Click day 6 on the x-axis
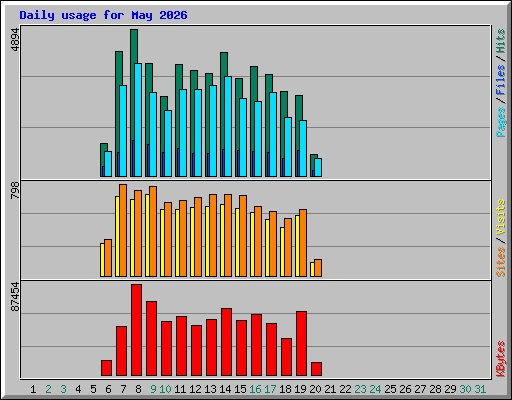The image size is (512, 400). point(108,389)
